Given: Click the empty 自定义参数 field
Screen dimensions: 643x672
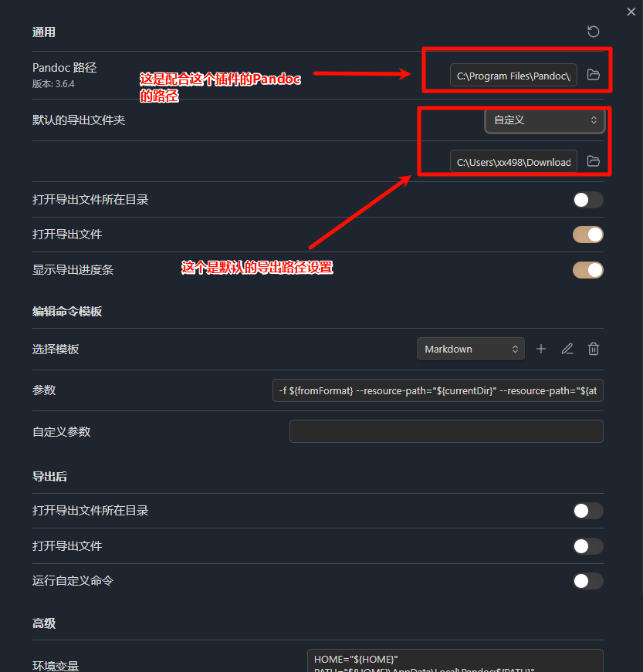Looking at the screenshot, I should pos(446,431).
